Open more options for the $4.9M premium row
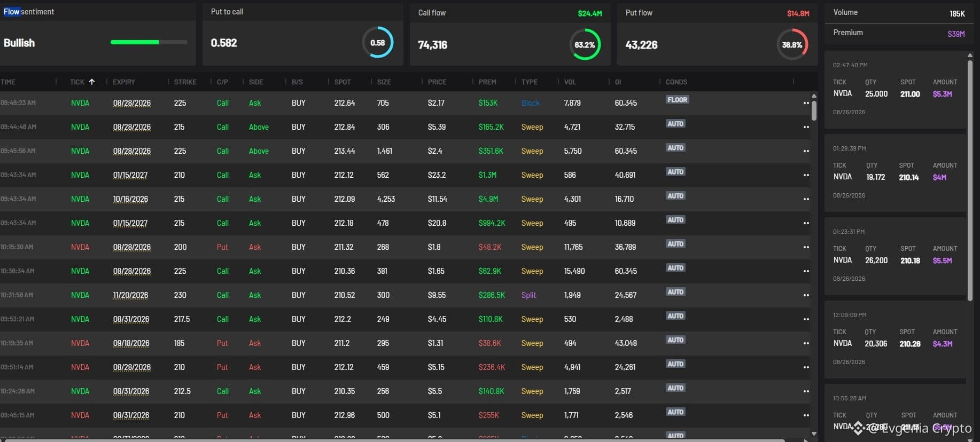The image size is (980, 442). (x=806, y=199)
